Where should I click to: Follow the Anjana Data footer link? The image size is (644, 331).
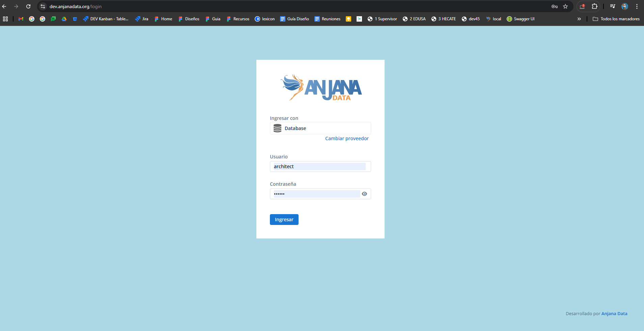614,313
